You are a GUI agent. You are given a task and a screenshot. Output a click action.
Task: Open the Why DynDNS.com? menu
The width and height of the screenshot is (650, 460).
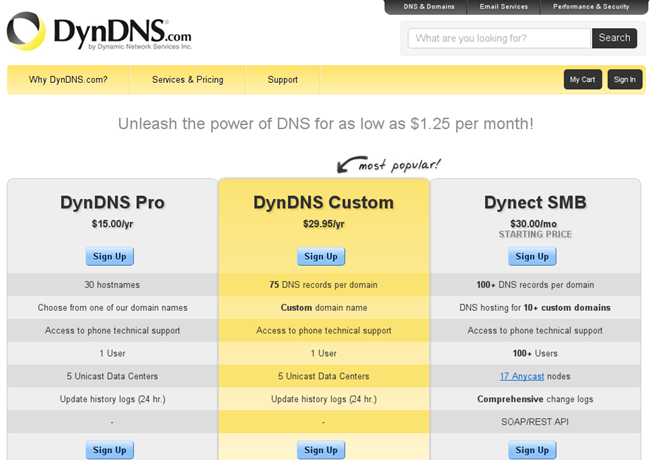click(68, 80)
